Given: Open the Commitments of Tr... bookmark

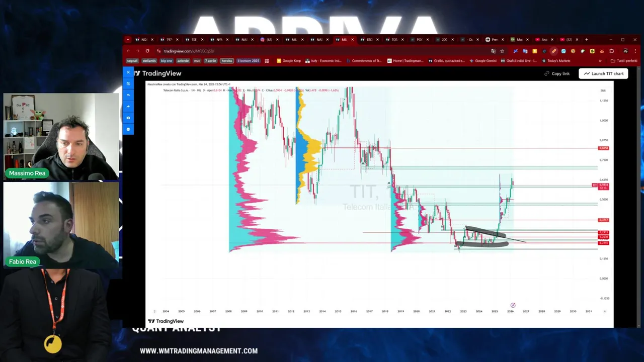Looking at the screenshot, I should point(364,61).
